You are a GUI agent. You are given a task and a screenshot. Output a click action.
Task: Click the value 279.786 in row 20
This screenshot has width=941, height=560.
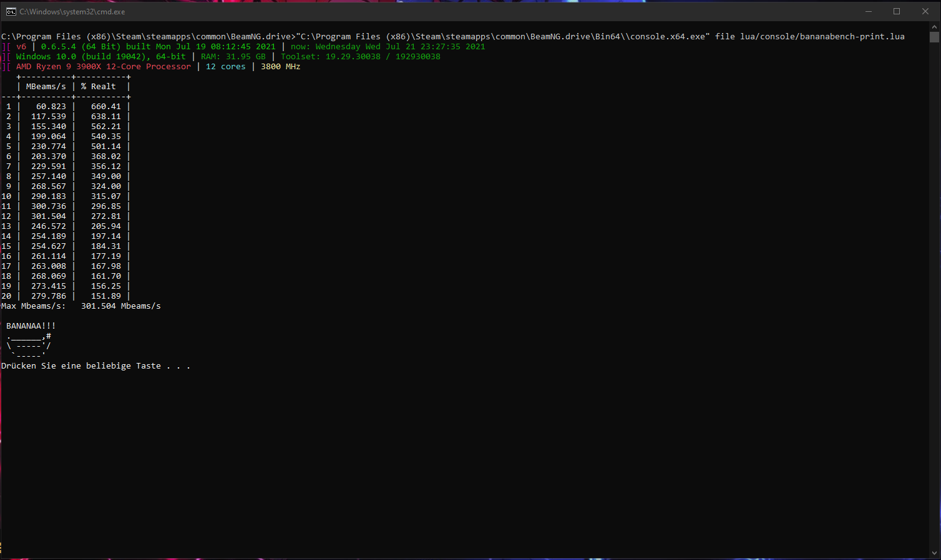49,296
